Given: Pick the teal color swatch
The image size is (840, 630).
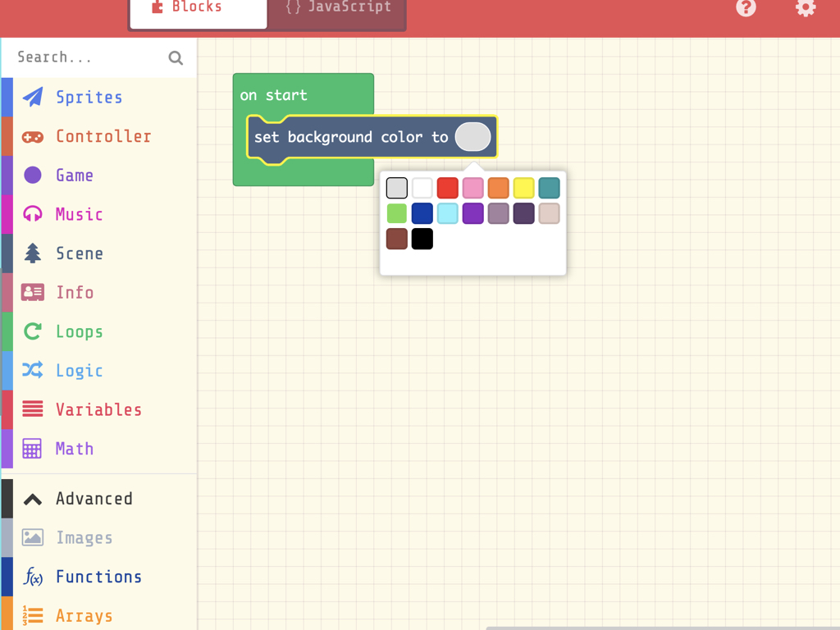Looking at the screenshot, I should tap(549, 188).
